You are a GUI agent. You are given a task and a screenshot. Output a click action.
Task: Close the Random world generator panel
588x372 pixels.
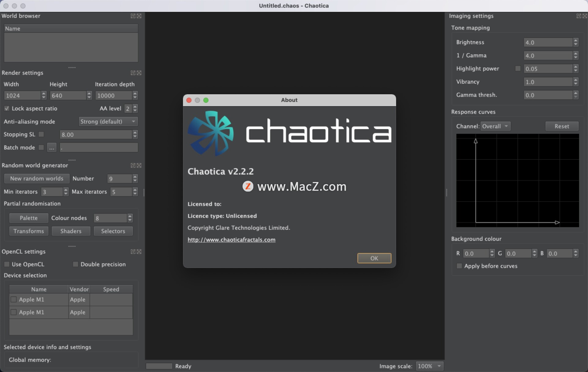tap(139, 165)
